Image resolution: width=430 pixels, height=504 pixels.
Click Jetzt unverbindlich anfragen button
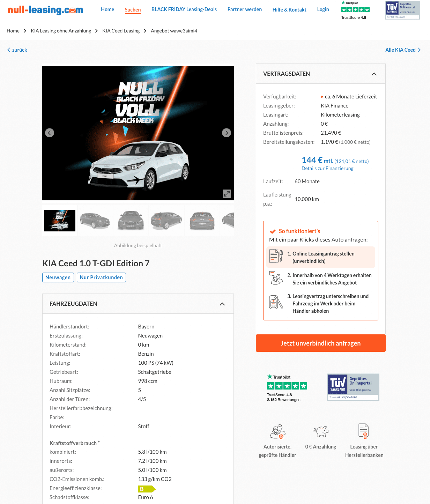point(321,343)
